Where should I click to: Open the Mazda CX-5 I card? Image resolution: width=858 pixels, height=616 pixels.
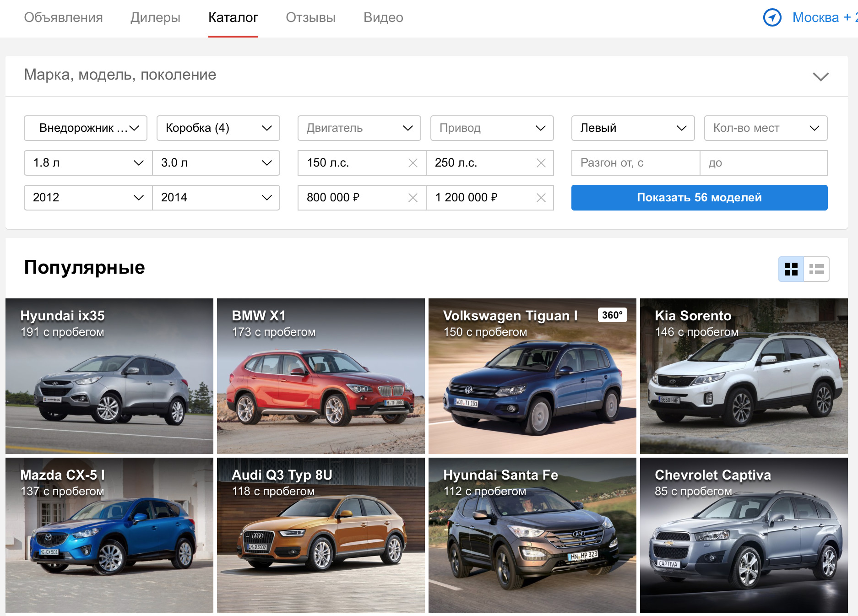pos(109,535)
